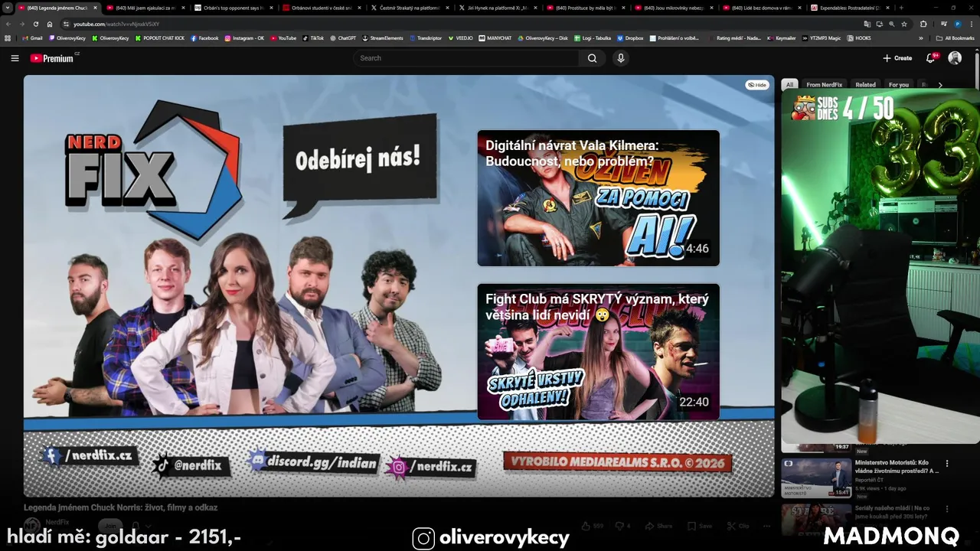The width and height of the screenshot is (980, 551).
Task: Open the Logi - Tabulka bookmark
Action: pyautogui.click(x=592, y=37)
